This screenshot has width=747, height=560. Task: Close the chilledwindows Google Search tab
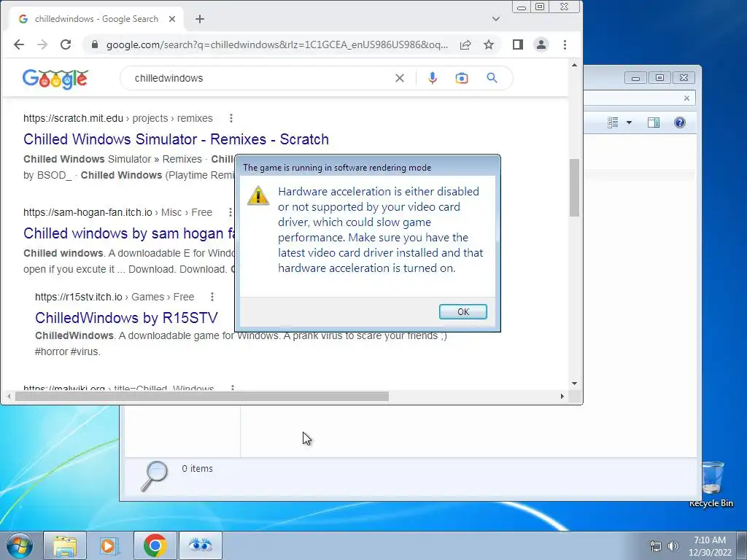tap(172, 19)
